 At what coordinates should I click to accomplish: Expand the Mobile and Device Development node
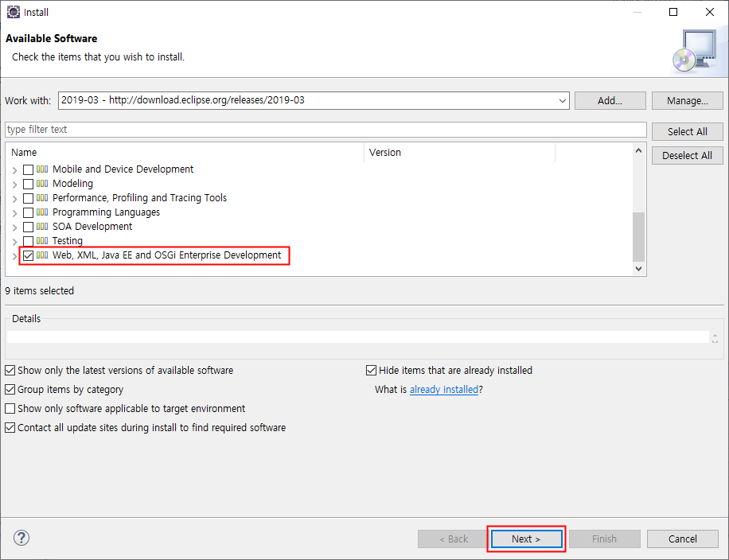[15, 170]
